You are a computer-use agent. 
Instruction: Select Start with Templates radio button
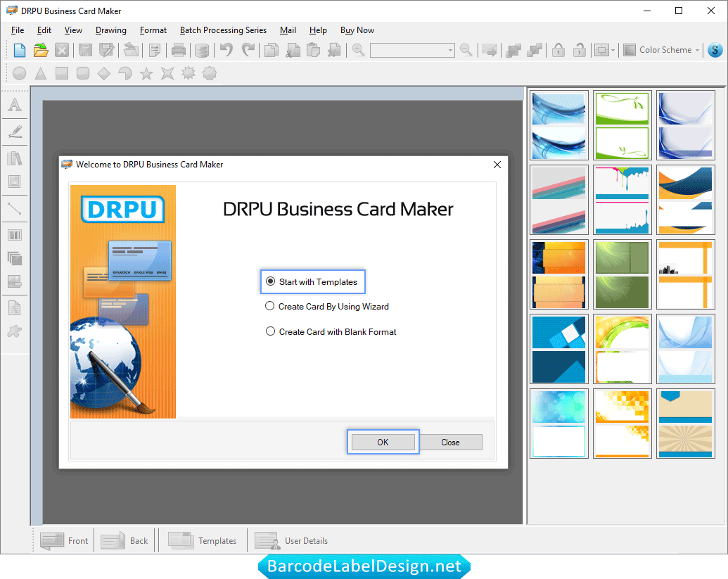tap(270, 281)
